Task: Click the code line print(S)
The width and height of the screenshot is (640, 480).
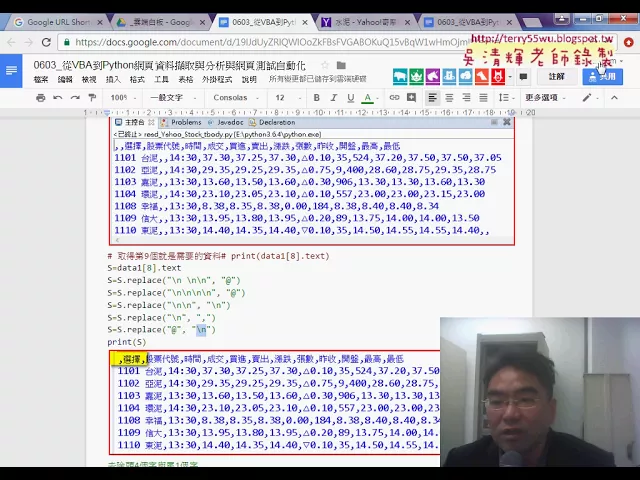Action: pos(127,342)
